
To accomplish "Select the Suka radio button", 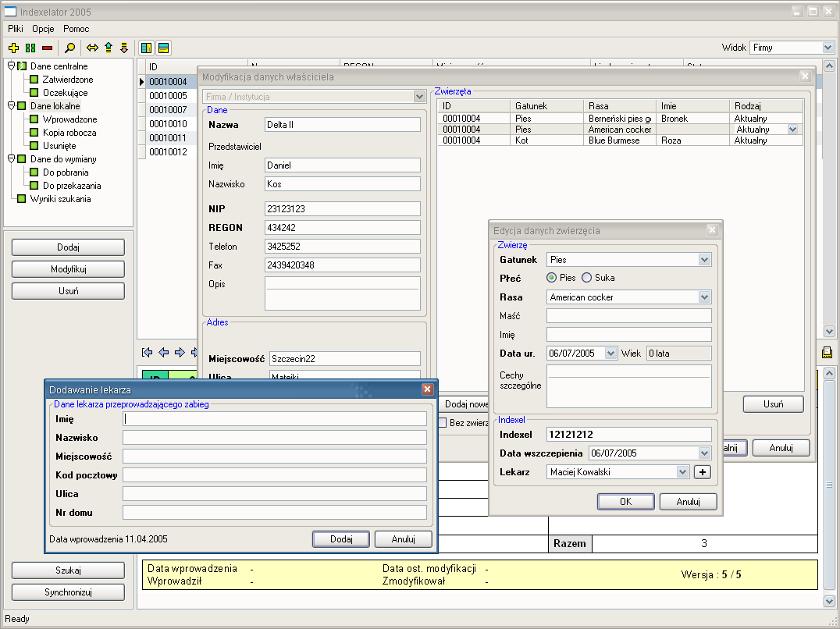I will click(x=587, y=278).
